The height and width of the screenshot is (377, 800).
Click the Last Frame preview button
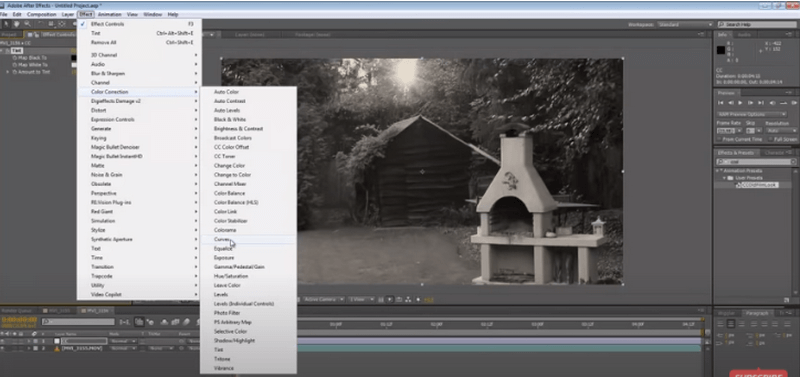click(x=761, y=103)
